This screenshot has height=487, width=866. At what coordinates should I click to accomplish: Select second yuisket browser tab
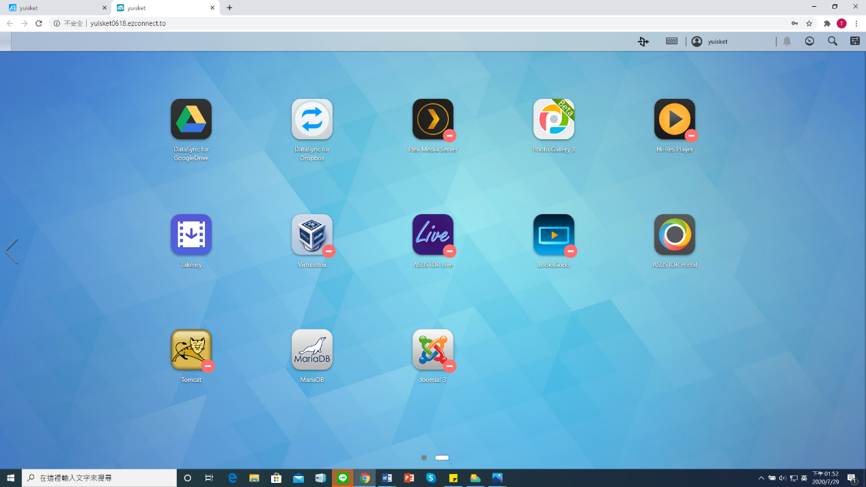[x=165, y=8]
